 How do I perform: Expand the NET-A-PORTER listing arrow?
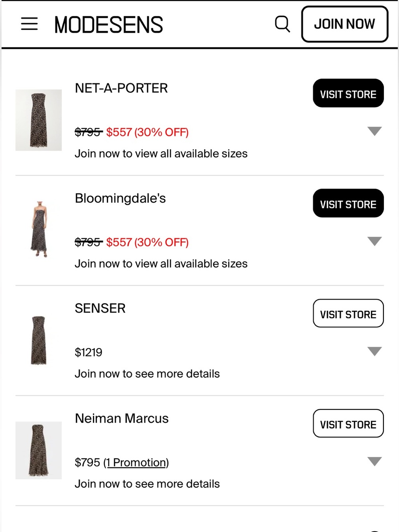click(374, 131)
